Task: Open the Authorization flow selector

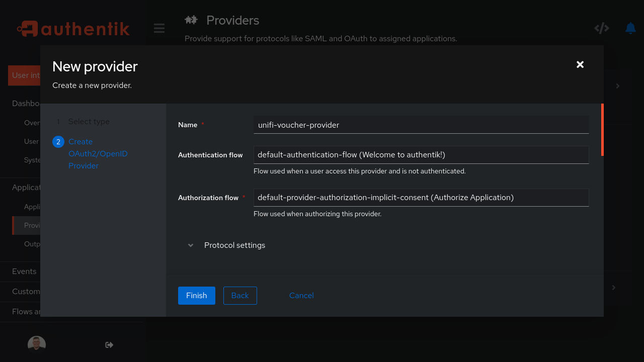Action: point(421,198)
